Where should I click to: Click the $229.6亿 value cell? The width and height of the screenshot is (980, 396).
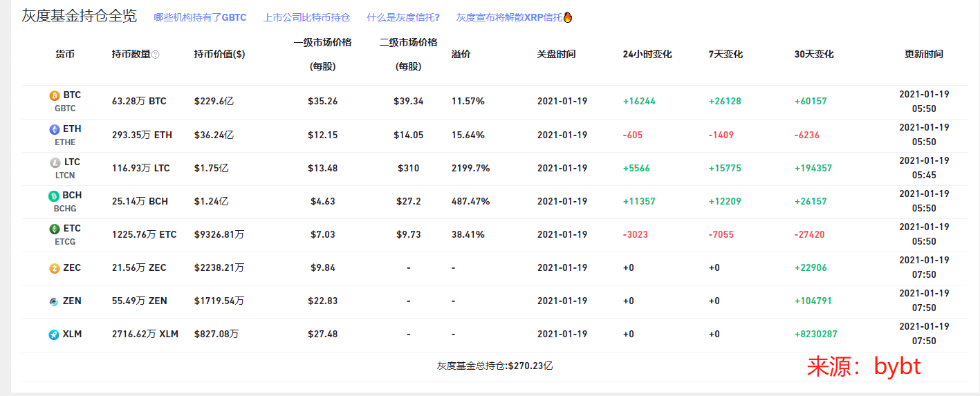[x=214, y=101]
